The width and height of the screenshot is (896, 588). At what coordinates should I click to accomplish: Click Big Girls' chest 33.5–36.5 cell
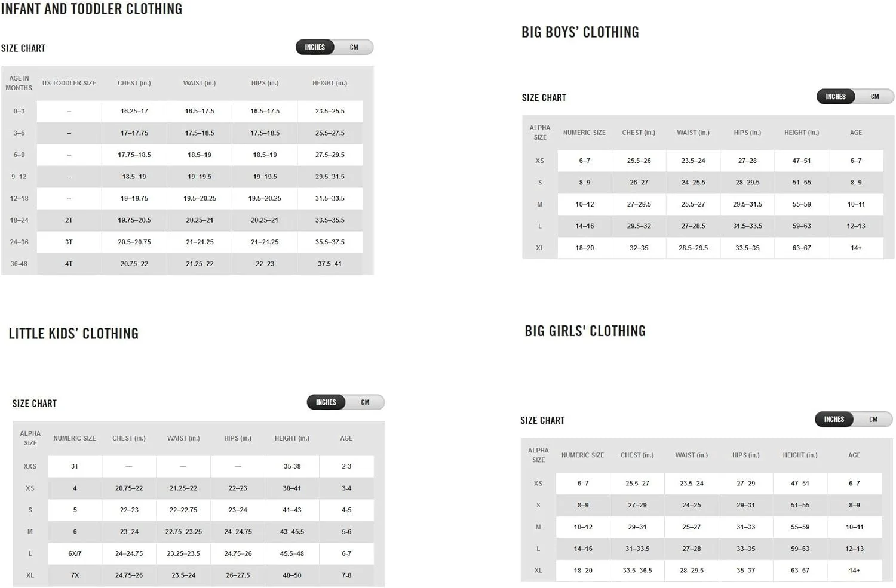[637, 571]
